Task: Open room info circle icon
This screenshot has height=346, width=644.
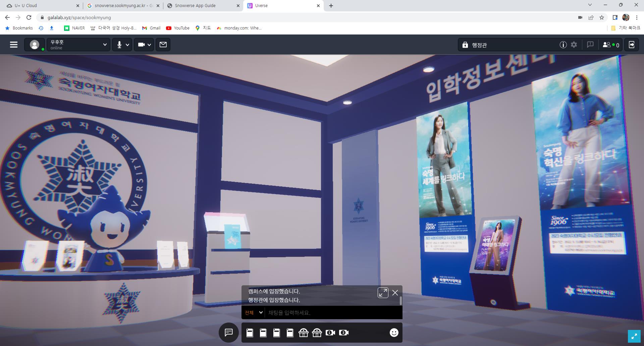Action: (563, 45)
